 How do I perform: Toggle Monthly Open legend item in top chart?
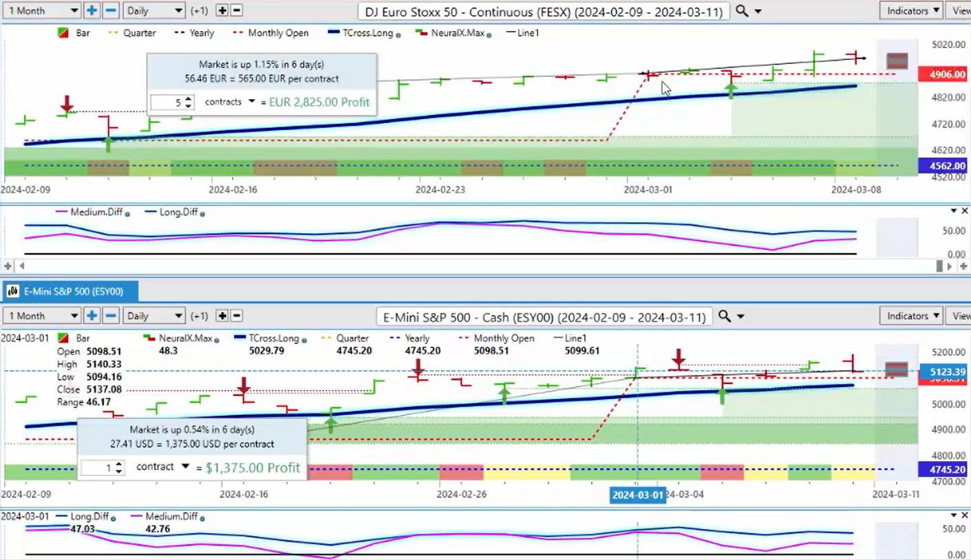[x=272, y=33]
